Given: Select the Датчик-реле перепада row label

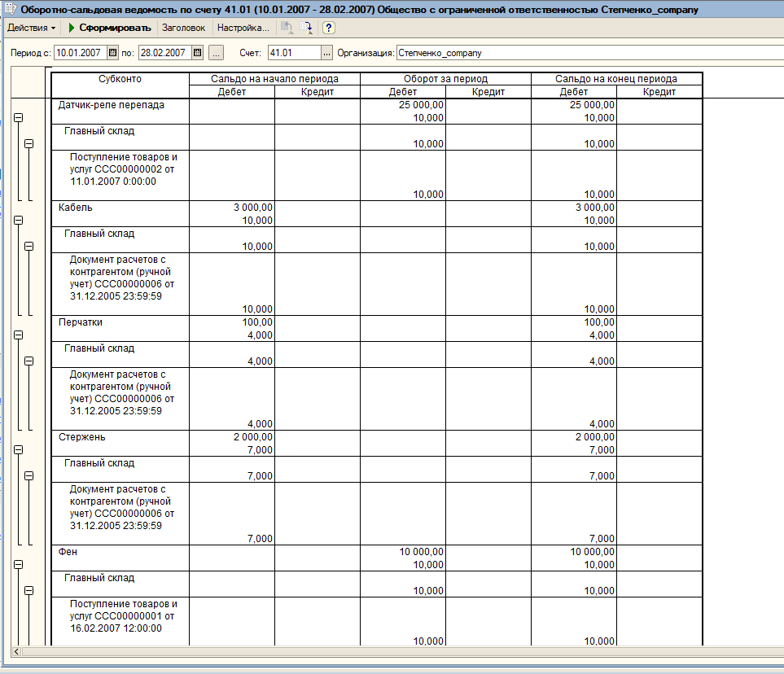Looking at the screenshot, I should [111, 105].
